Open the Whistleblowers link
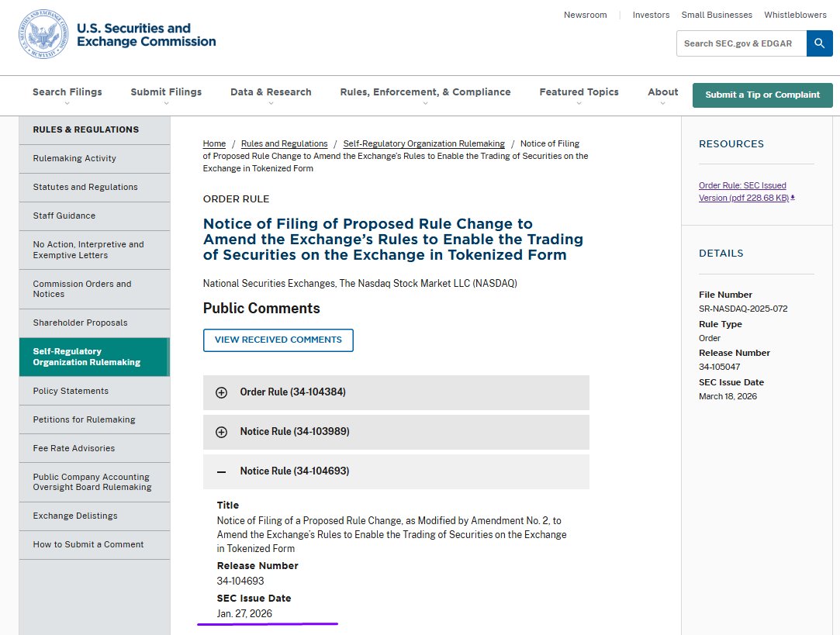The width and height of the screenshot is (840, 635). (795, 15)
